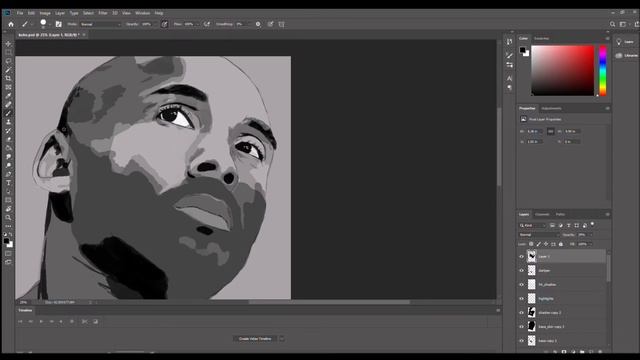
Task: Select the Crop tool in toolbar
Action: pyautogui.click(x=8, y=78)
